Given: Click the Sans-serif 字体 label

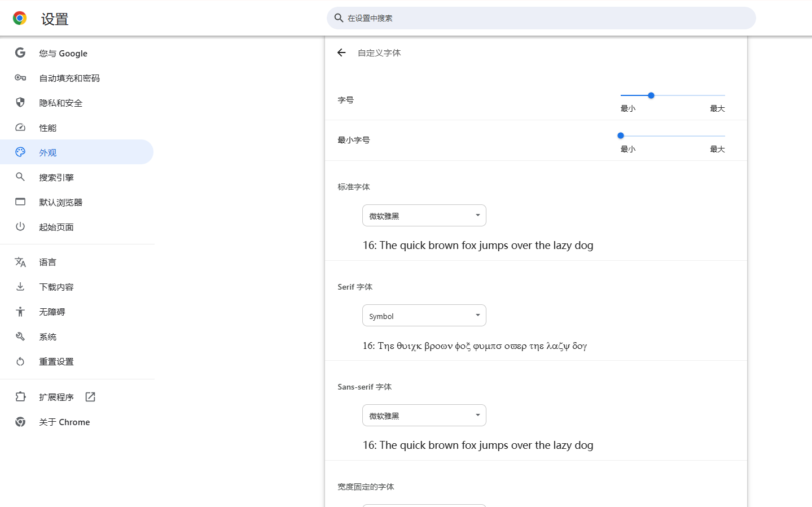Looking at the screenshot, I should (x=365, y=387).
